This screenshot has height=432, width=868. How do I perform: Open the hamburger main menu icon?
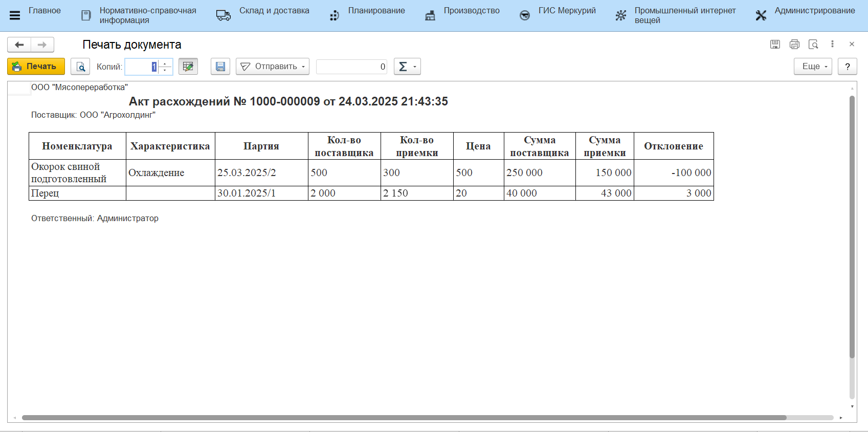click(x=15, y=15)
